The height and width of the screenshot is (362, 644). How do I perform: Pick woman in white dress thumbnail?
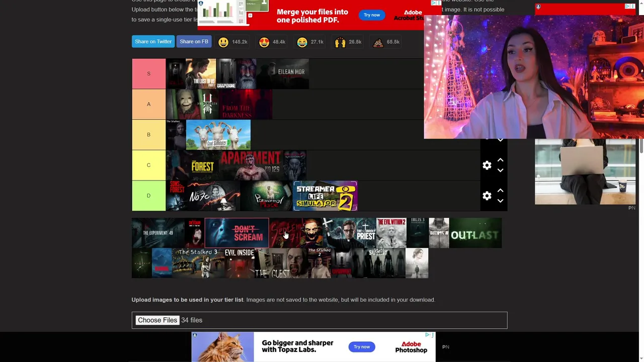(417, 263)
